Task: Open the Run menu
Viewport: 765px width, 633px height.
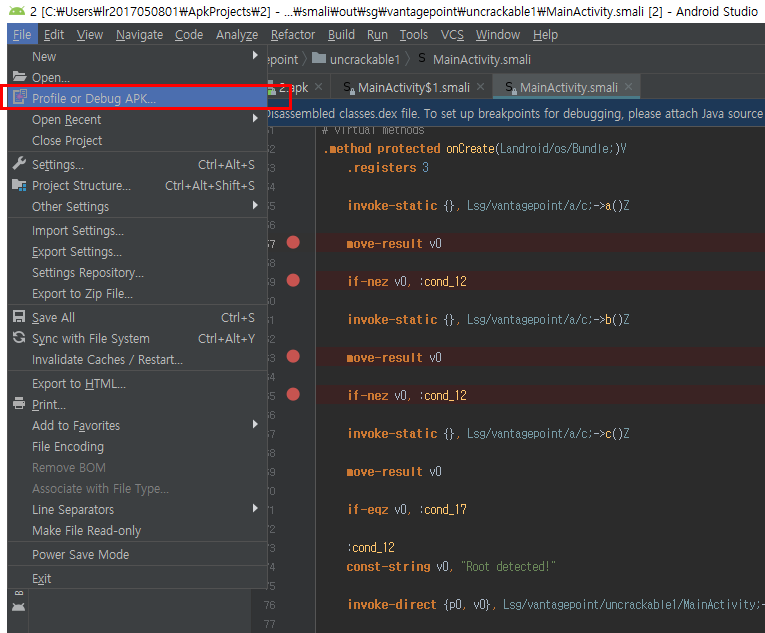Action: pyautogui.click(x=377, y=35)
